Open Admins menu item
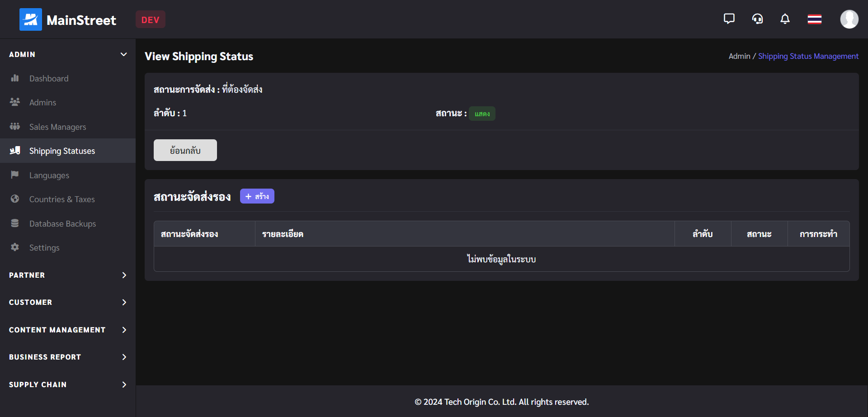 (68, 102)
